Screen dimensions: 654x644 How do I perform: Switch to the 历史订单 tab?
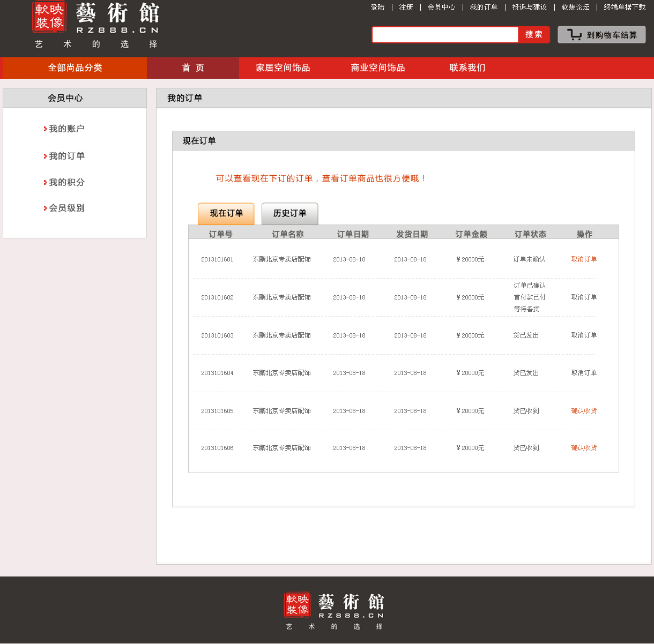(x=289, y=214)
